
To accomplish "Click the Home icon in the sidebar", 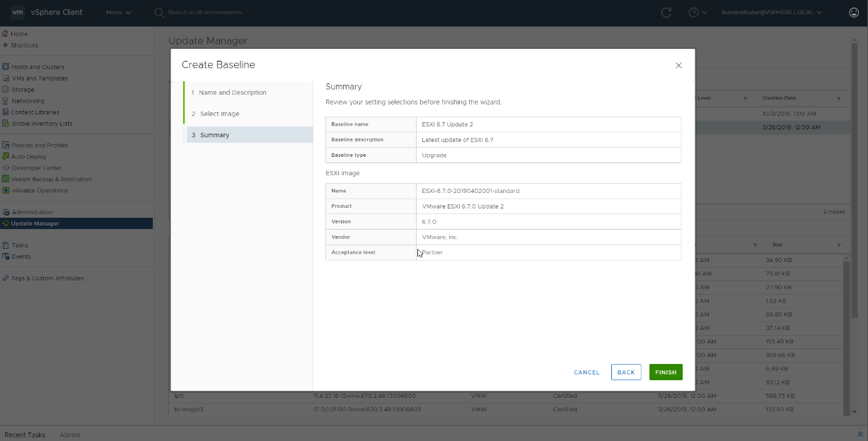I will (x=5, y=34).
